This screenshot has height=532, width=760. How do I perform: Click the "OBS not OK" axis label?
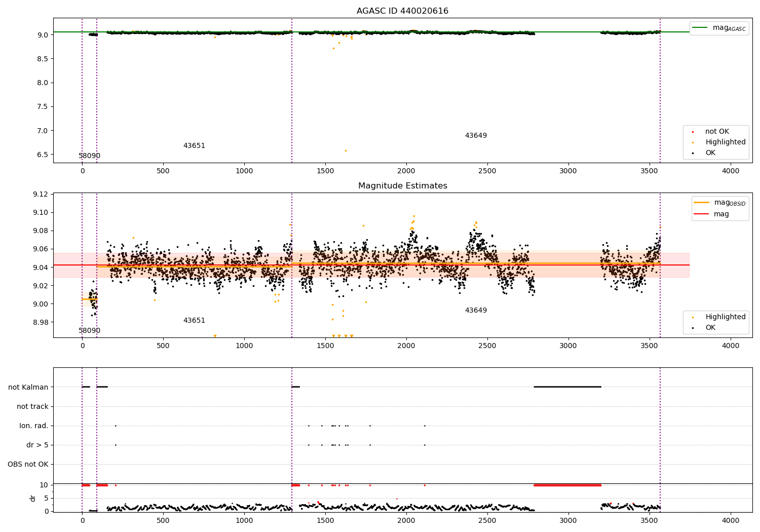[28, 464]
